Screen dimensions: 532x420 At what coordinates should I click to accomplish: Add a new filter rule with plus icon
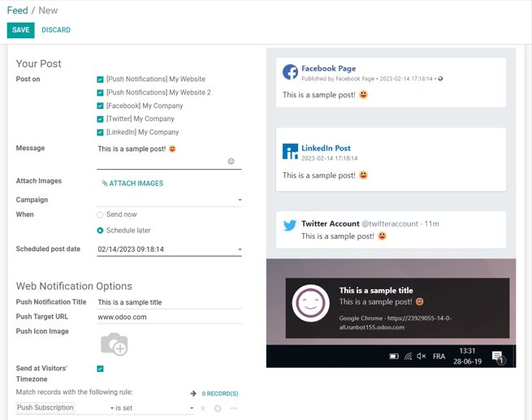218,408
